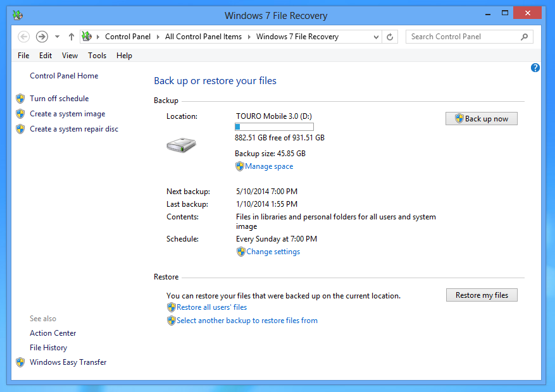Screen dimensions: 555x392
Task: Go to Control Panel Home
Action: pyautogui.click(x=64, y=76)
